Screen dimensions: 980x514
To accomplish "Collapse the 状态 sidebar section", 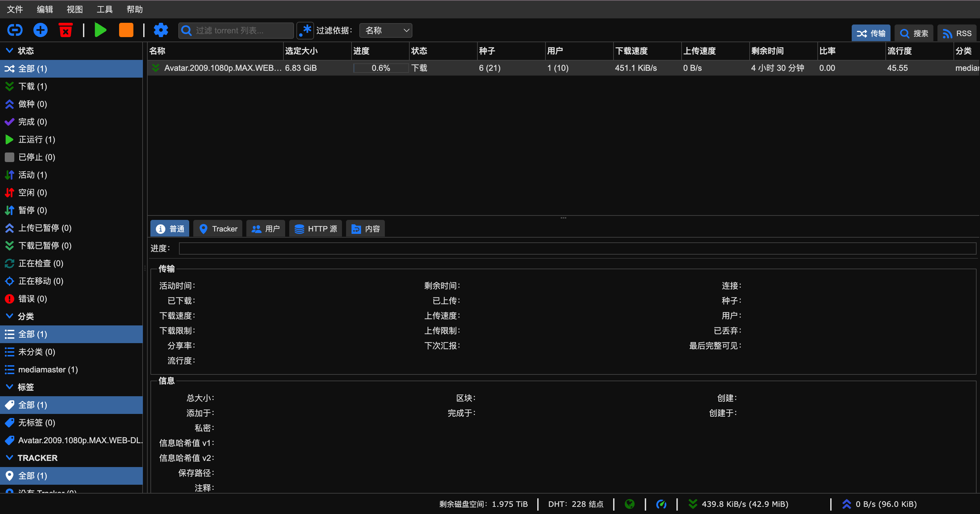I will (x=10, y=51).
